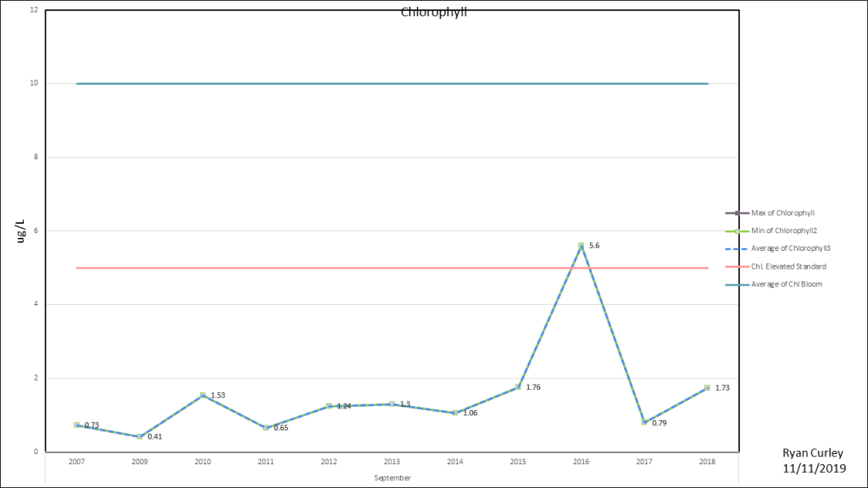868x488 pixels.
Task: Select the 2007 data marker labeled 0.73
Action: coord(77,424)
